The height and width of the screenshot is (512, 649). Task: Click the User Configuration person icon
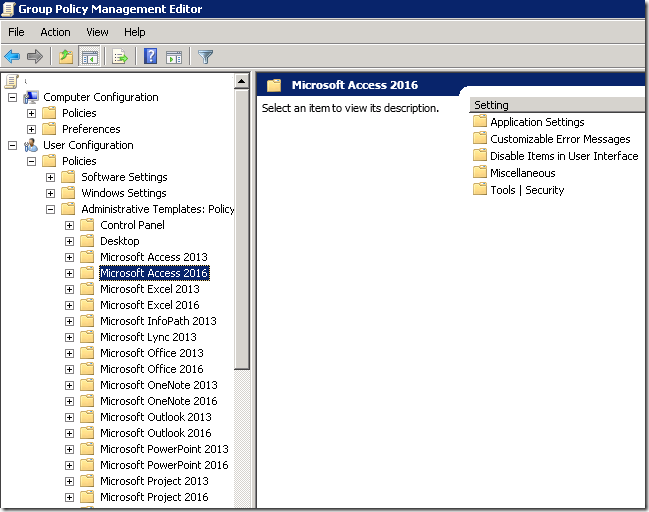[x=31, y=145]
